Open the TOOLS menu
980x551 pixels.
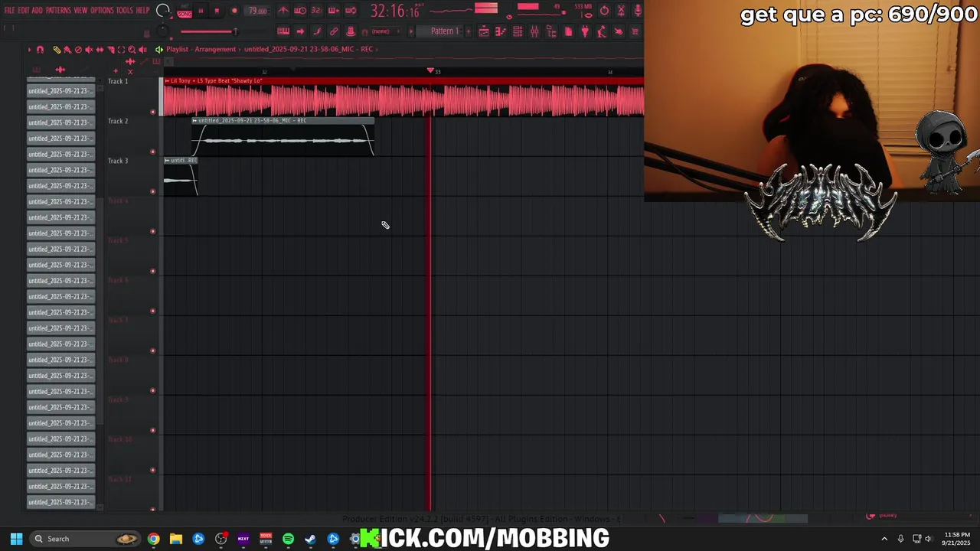point(125,10)
